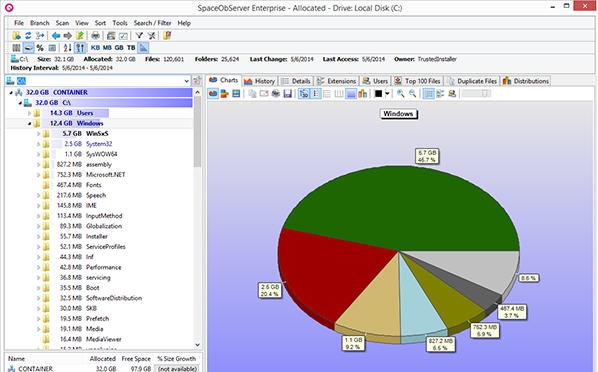The height and width of the screenshot is (372, 598).
Task: Select the assembly folder row
Action: pos(99,164)
